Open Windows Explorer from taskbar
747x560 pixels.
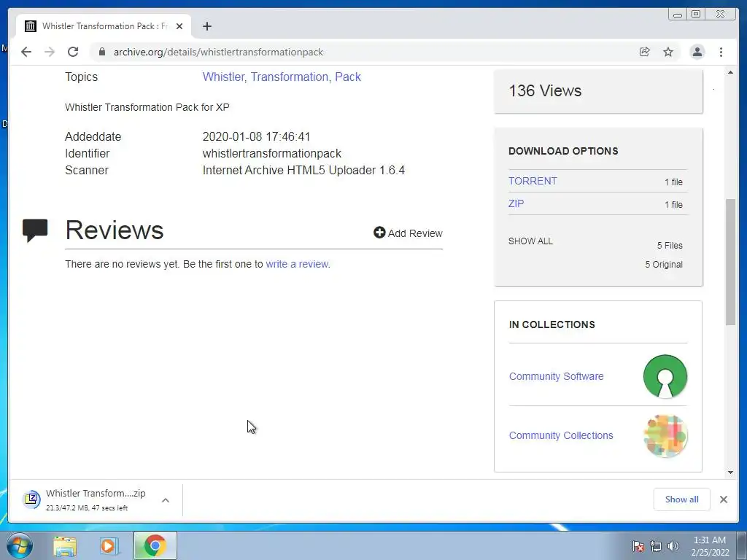coord(65,545)
